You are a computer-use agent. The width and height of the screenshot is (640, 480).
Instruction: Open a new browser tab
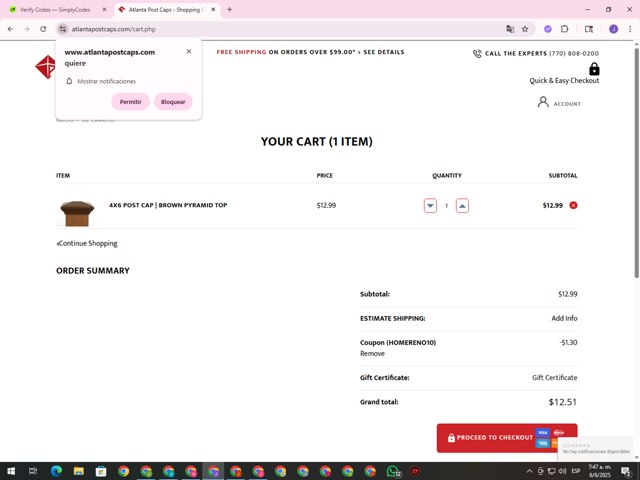pyautogui.click(x=229, y=9)
